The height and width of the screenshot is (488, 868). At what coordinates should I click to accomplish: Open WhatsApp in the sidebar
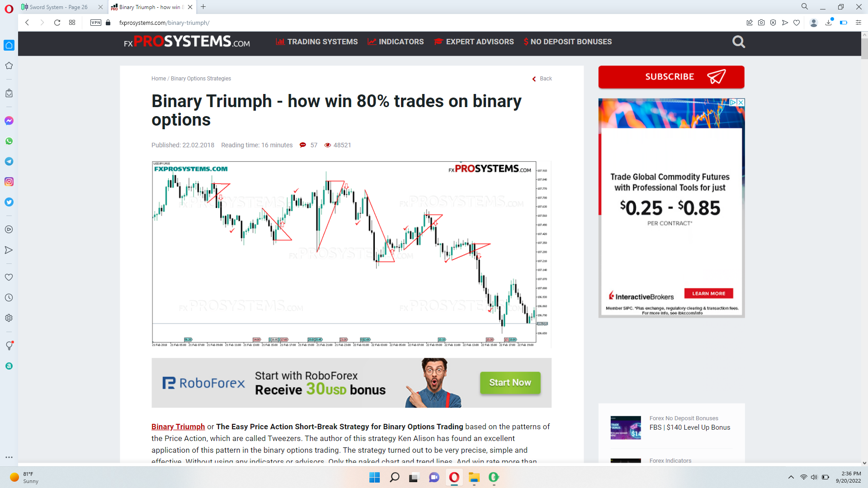9,141
